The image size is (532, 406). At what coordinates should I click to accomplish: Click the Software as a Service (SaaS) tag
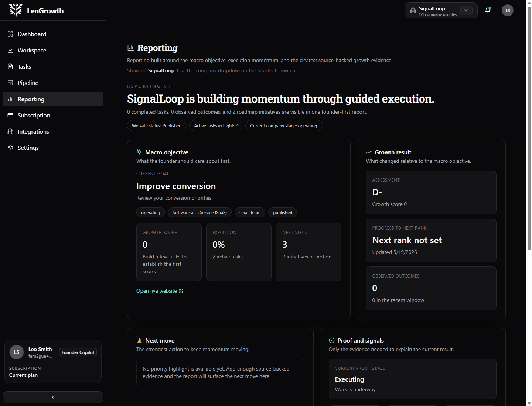(199, 212)
